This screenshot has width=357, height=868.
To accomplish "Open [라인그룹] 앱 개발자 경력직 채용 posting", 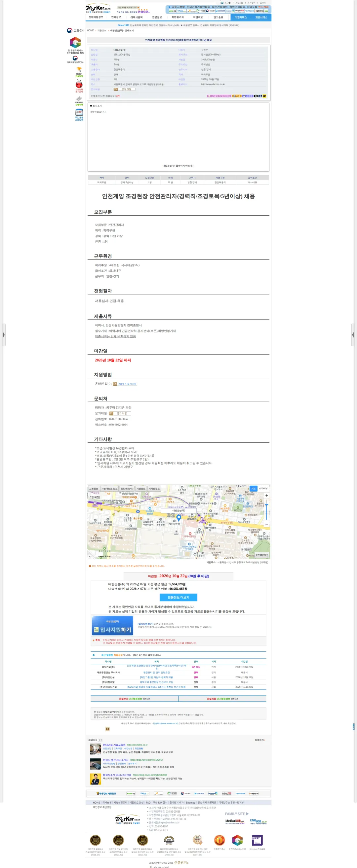I will 157,677.
